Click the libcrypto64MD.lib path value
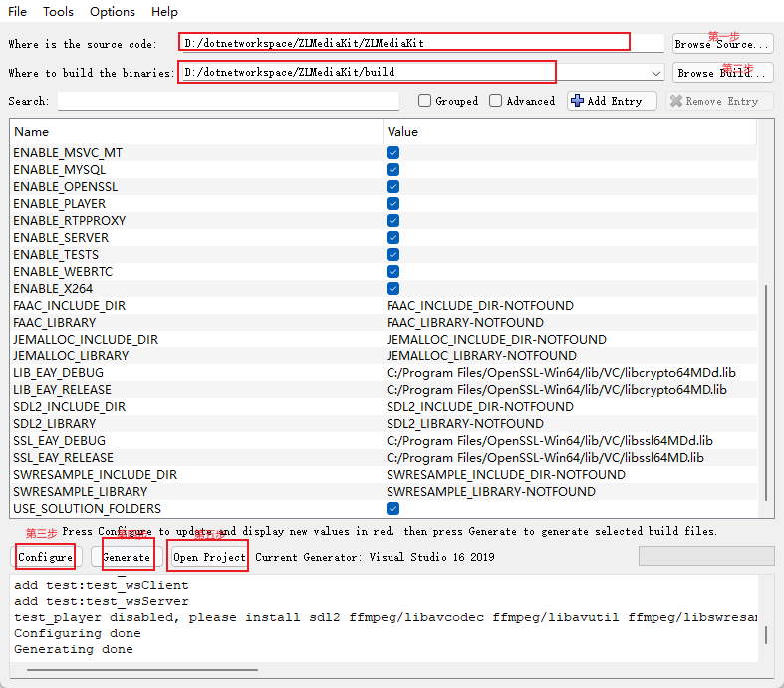Screen dimensions: 784x688 click(557, 390)
